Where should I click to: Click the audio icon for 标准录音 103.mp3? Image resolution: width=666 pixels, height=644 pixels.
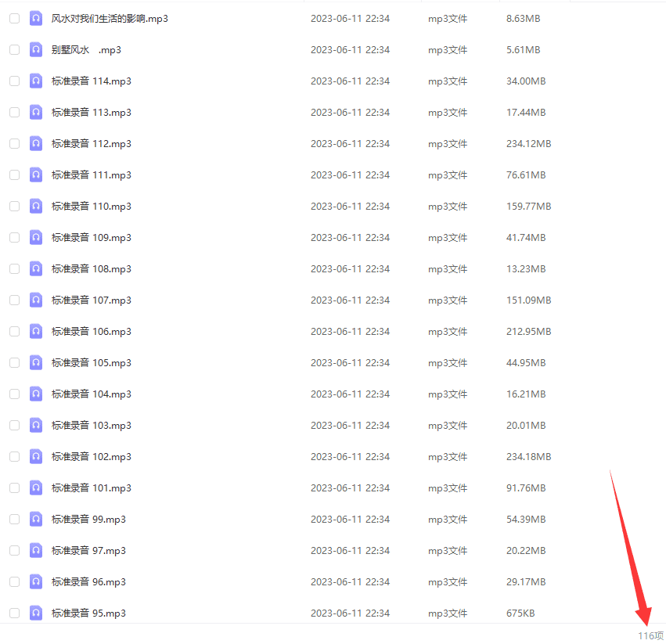pos(36,426)
